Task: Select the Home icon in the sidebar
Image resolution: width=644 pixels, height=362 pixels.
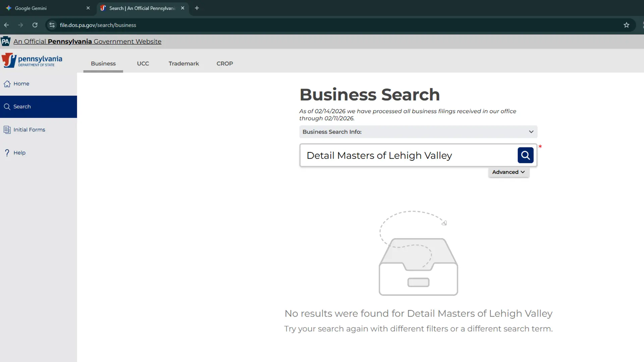Action: point(7,84)
